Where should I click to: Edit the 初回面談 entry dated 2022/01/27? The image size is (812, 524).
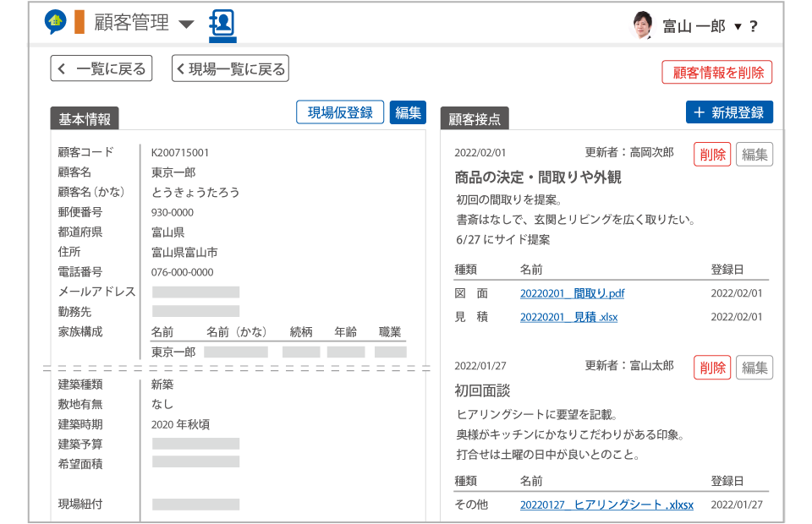[x=753, y=368]
